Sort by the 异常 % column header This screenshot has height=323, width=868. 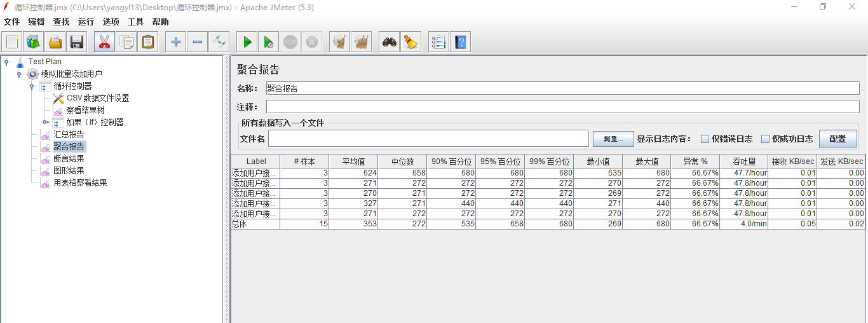coord(695,161)
